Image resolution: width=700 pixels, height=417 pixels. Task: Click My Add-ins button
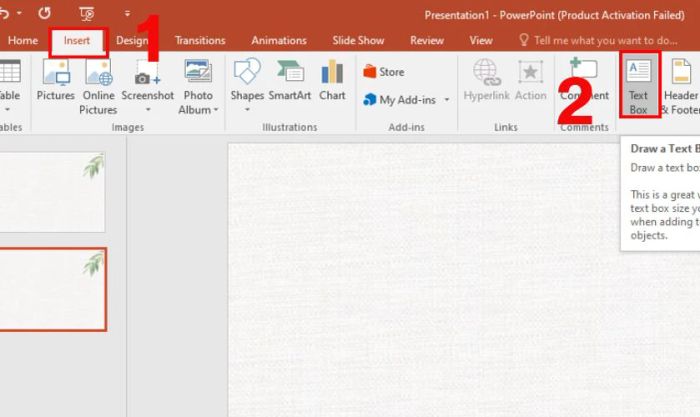400,100
